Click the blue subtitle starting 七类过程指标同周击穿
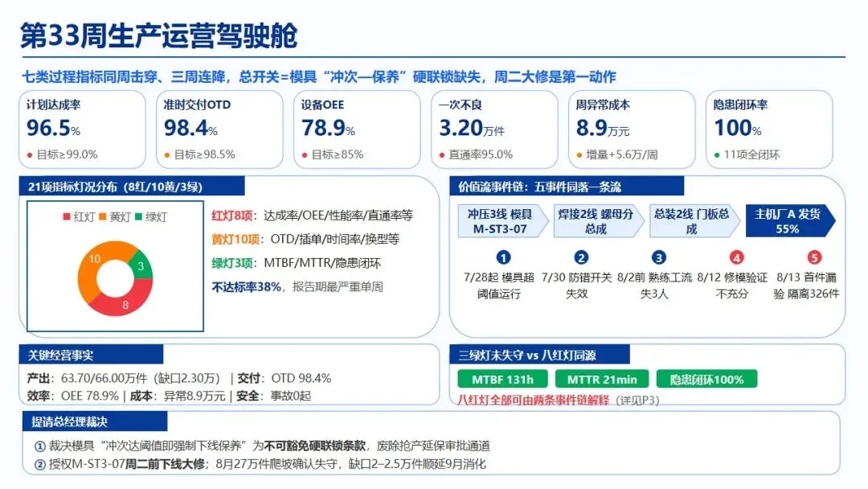 319,77
